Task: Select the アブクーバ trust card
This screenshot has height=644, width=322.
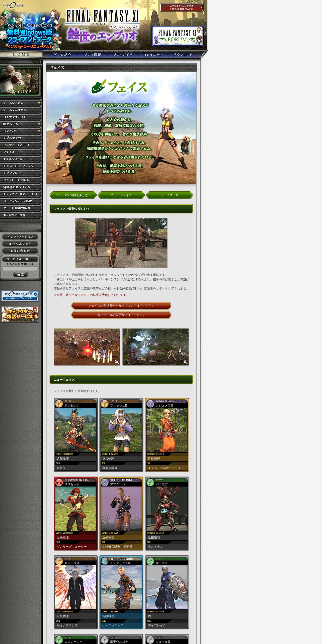Action: (121, 514)
